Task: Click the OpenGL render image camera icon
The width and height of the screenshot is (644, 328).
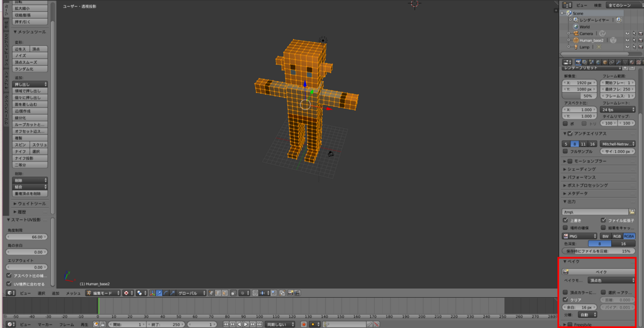Action: 291,293
